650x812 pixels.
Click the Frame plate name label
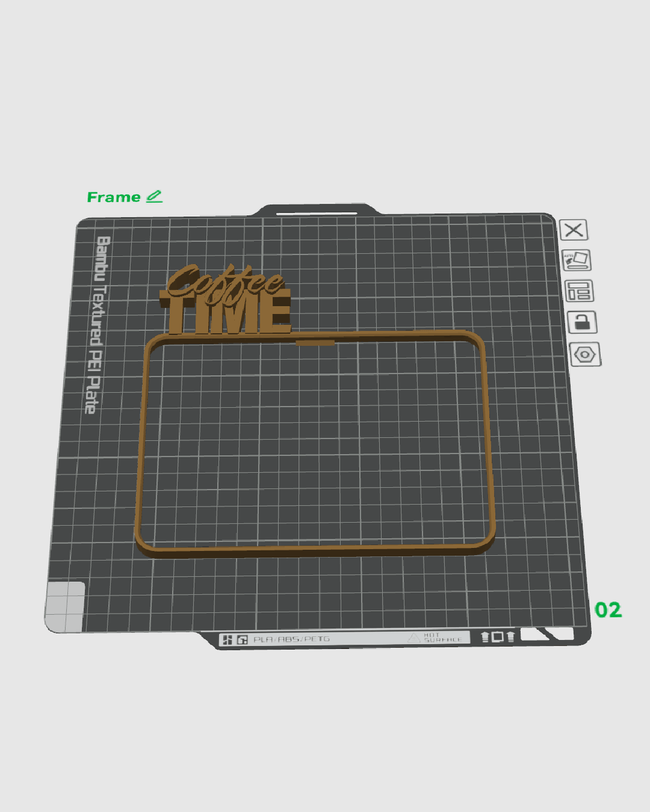tap(114, 197)
